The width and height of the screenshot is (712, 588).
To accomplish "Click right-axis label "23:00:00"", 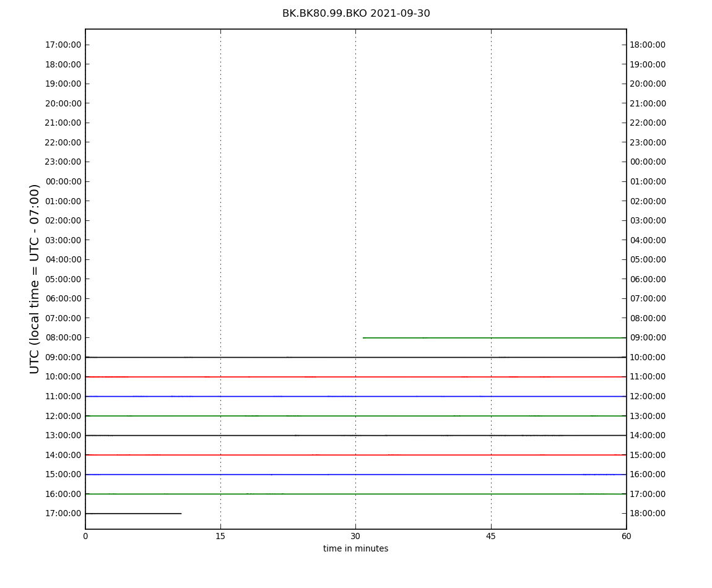I will tap(648, 142).
